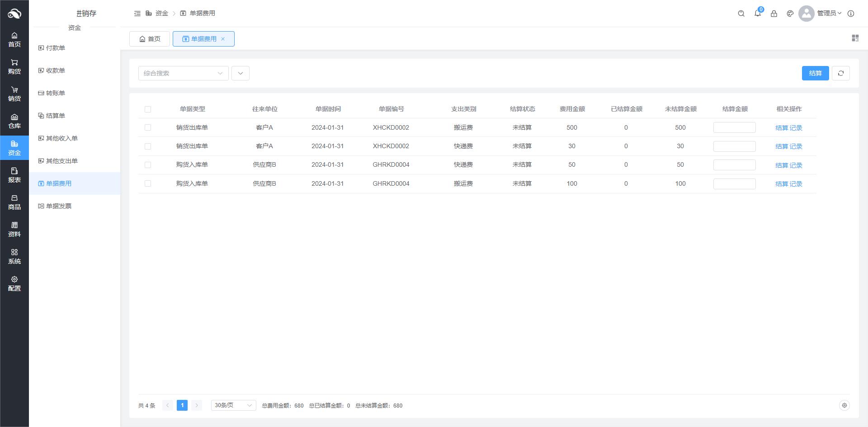Switch to the 首页 tab
This screenshot has height=427, width=868.
(x=150, y=39)
